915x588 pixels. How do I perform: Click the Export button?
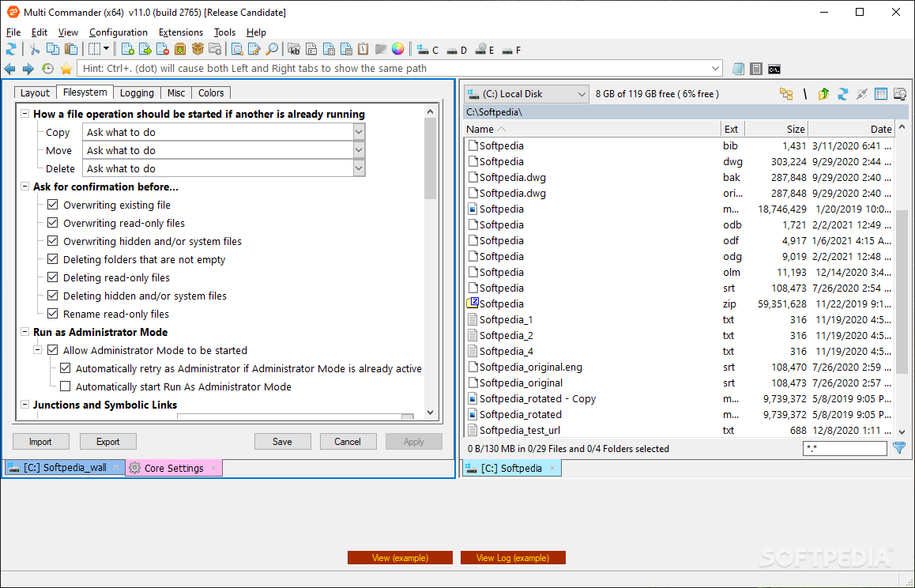[x=108, y=442]
